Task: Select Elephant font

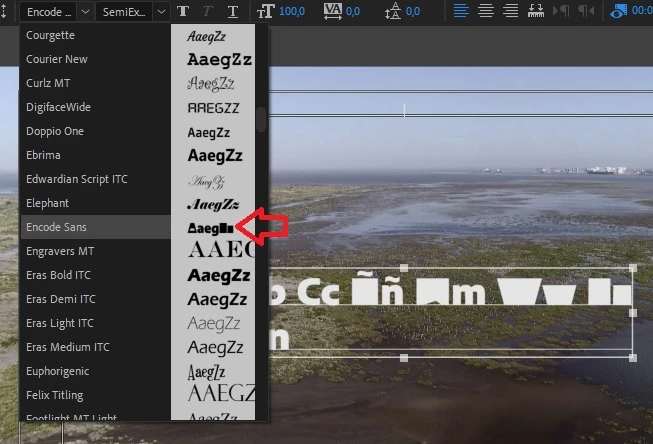Action: tap(95, 203)
